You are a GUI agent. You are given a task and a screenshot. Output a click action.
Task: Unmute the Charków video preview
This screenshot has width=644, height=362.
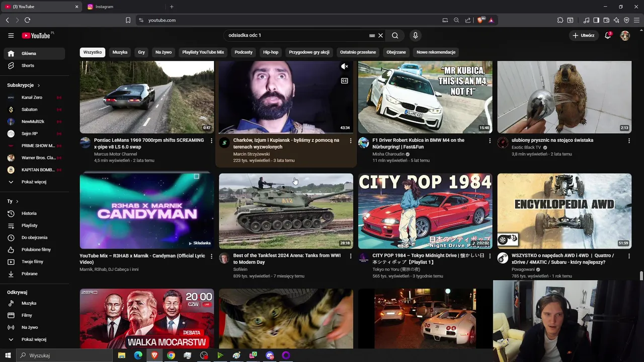pyautogui.click(x=345, y=66)
